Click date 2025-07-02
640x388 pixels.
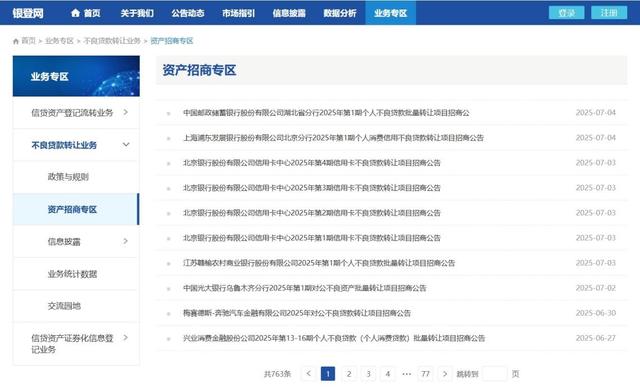point(596,288)
